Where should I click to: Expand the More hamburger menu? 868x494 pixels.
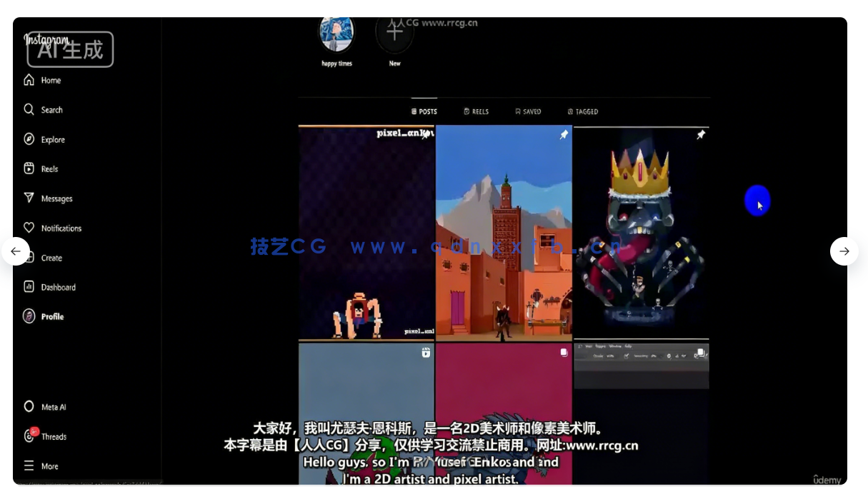point(29,466)
